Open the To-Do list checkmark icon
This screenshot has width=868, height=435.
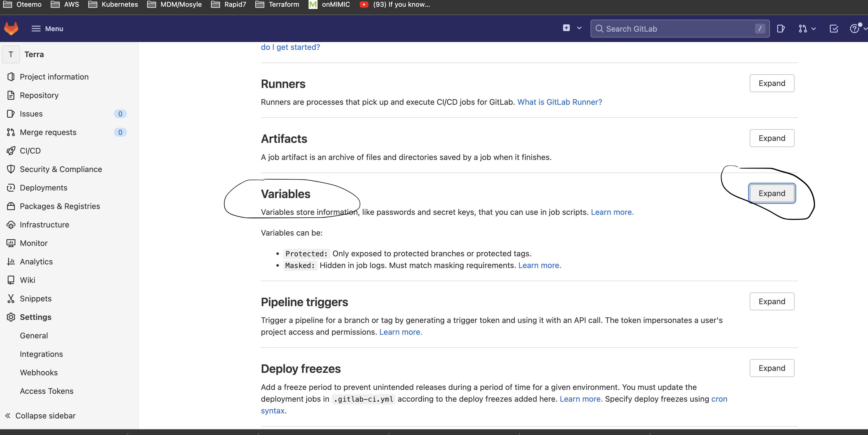(x=834, y=29)
